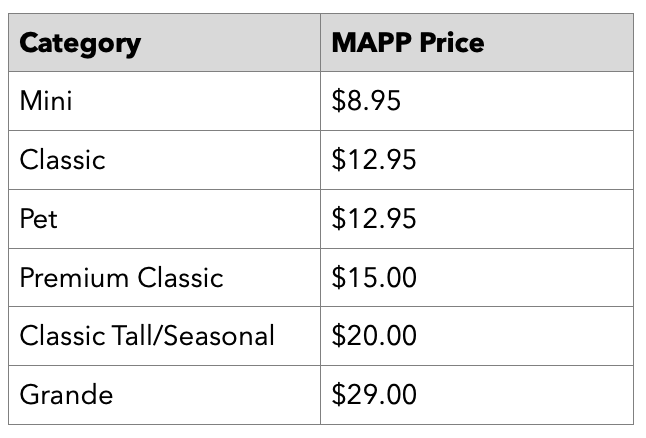Screen dimensions: 646x438
Task: Click the Category column header
Action: click(x=164, y=42)
